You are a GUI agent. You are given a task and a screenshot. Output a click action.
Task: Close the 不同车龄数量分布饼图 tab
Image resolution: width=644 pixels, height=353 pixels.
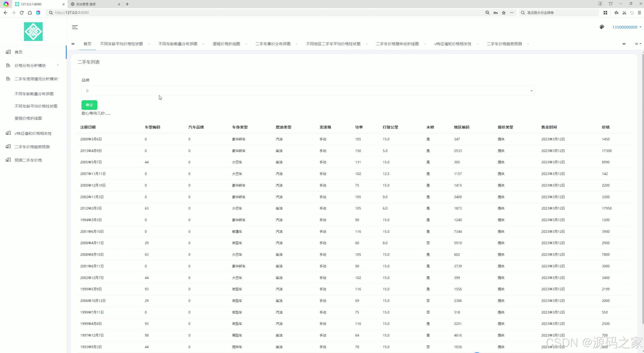pyautogui.click(x=203, y=44)
